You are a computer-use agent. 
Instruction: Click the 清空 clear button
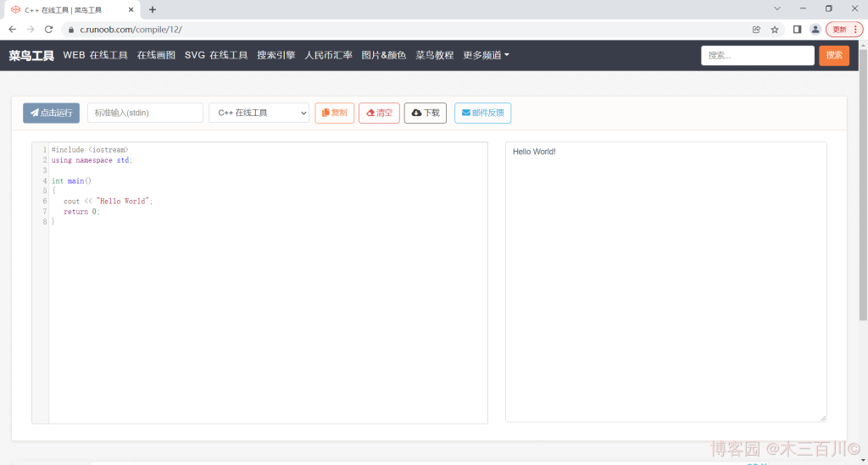coord(379,113)
